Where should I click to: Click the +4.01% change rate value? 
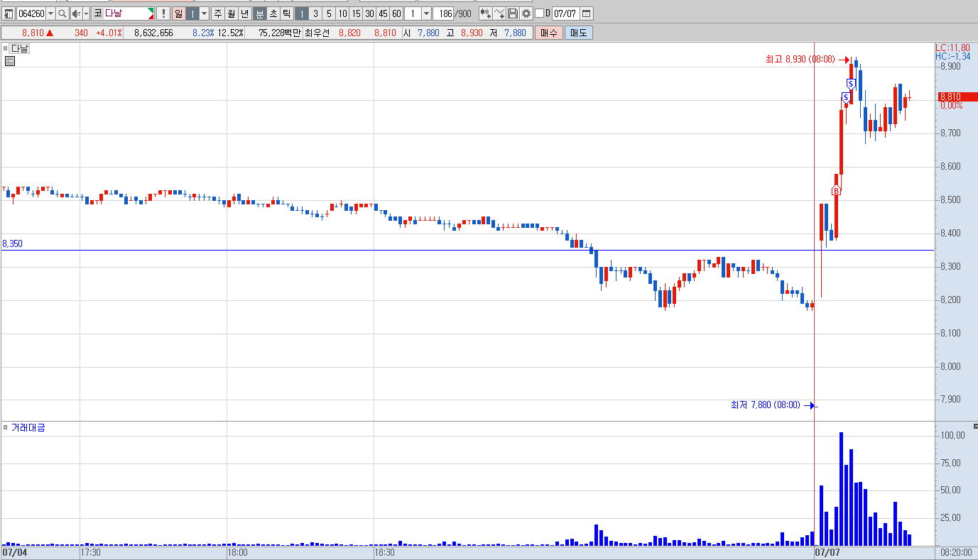[109, 33]
